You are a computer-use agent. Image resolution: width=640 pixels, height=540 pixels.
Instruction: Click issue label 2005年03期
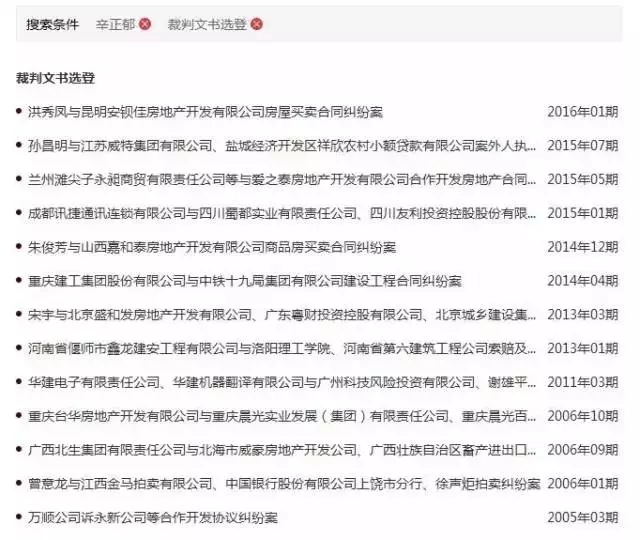(583, 518)
